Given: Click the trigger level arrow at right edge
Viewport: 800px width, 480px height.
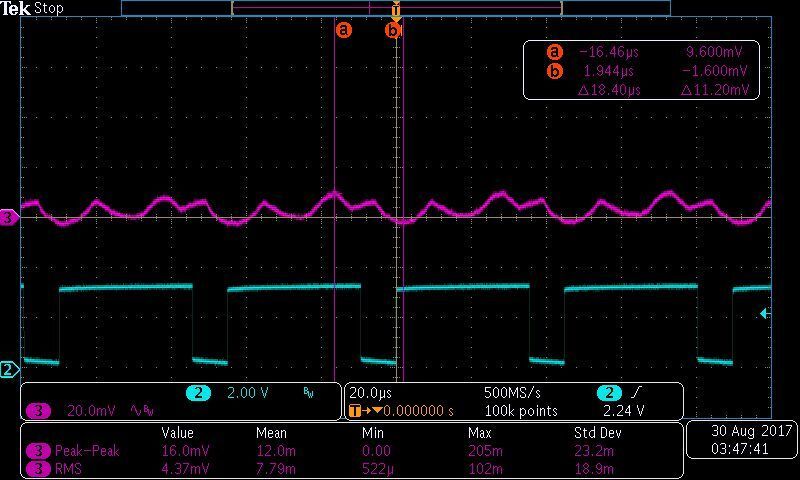Looking at the screenshot, I should [765, 313].
